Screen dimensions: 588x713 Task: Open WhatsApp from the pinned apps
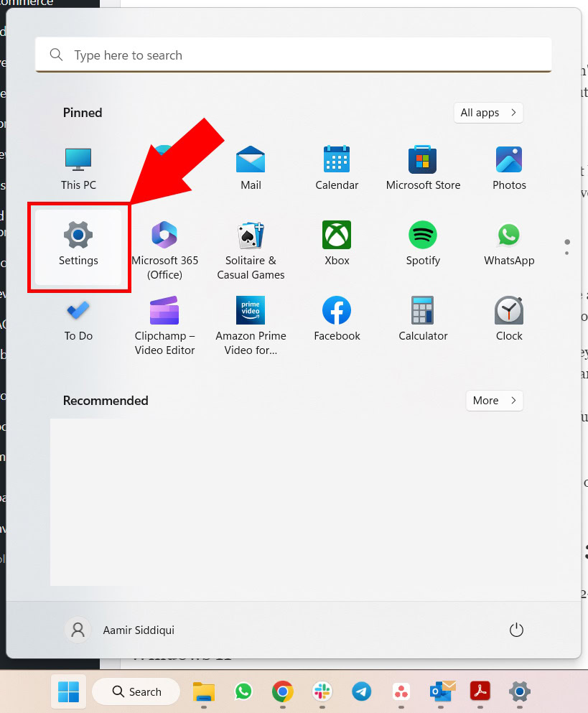coord(508,244)
